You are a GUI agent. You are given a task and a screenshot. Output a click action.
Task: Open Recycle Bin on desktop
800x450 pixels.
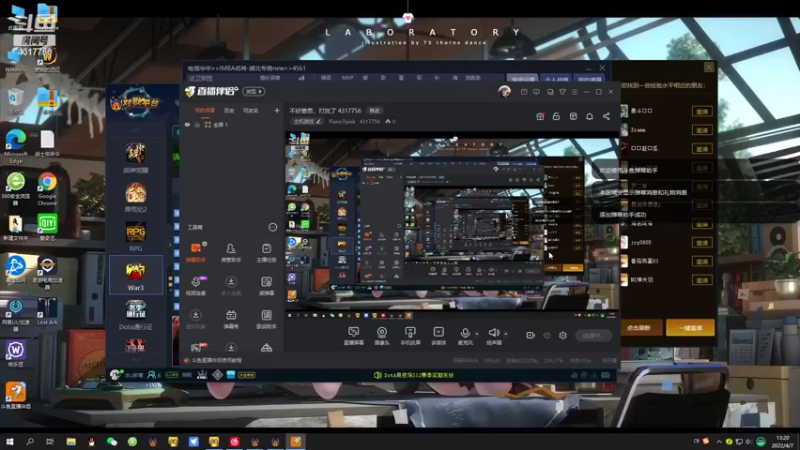point(15,101)
